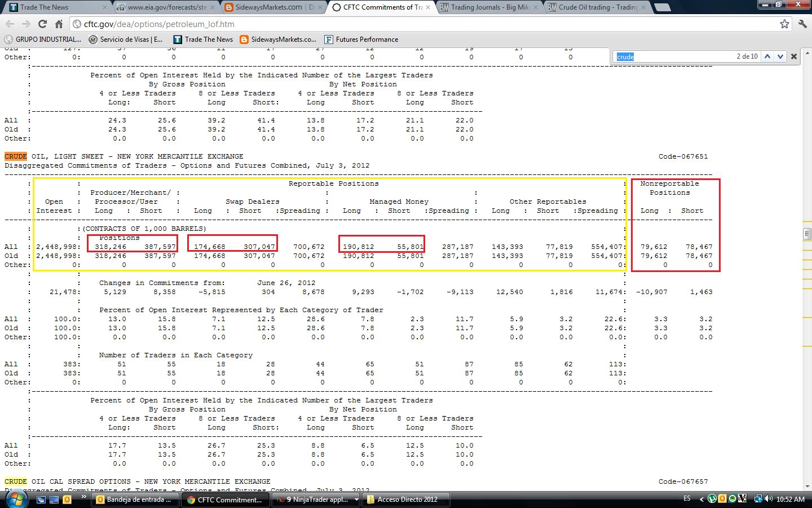Click the Swap Dealers short value 307,047 in All row

259,247
